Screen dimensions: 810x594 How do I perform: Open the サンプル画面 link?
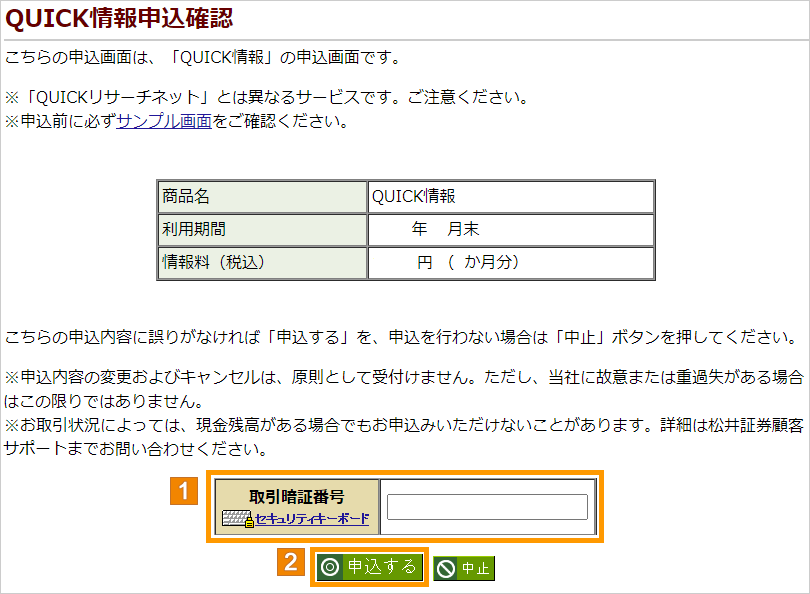pyautogui.click(x=164, y=121)
